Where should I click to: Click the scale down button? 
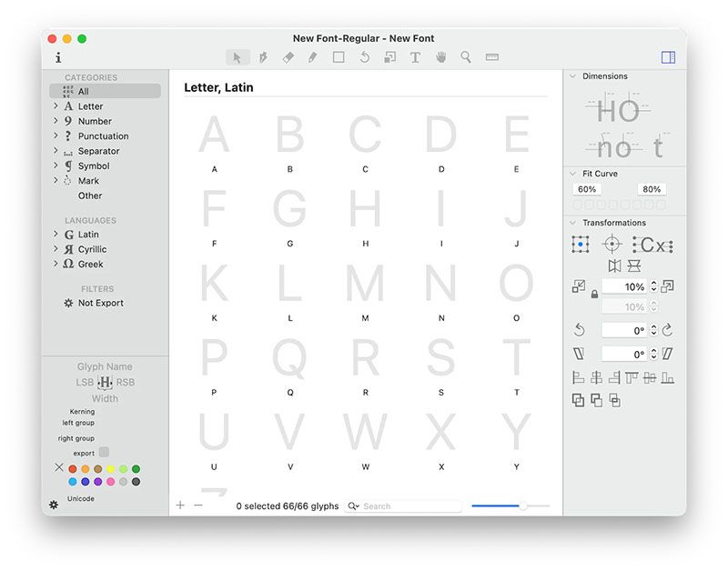[x=579, y=286]
